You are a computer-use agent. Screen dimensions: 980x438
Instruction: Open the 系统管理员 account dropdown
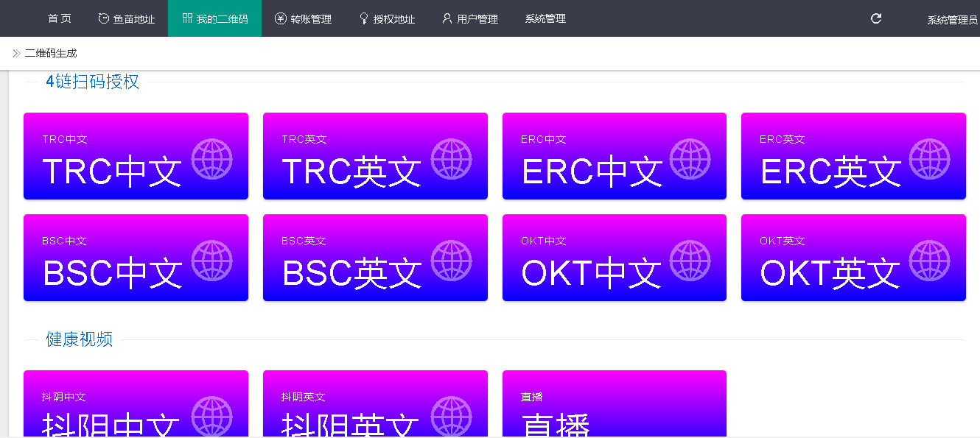952,20
